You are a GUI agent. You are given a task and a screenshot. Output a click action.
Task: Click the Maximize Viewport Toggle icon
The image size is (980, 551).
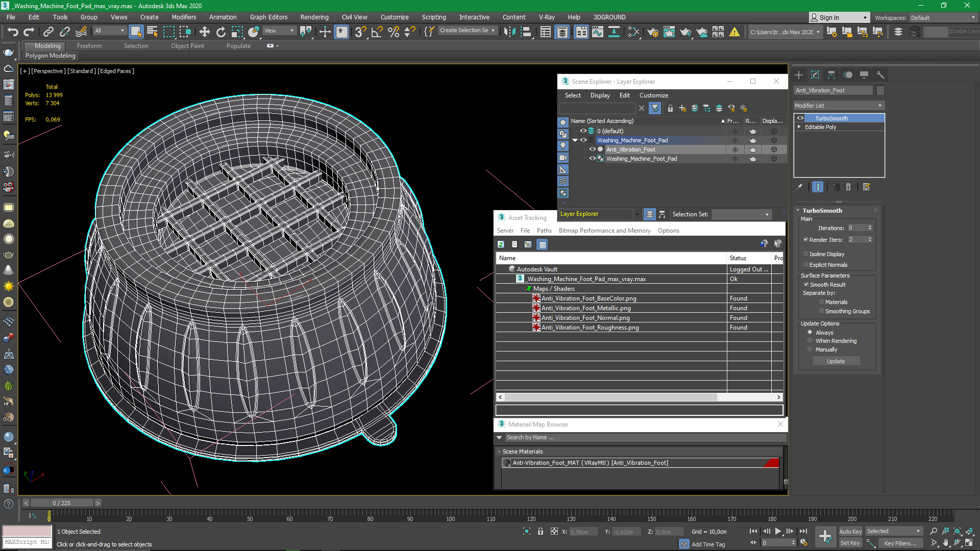pos(969,543)
